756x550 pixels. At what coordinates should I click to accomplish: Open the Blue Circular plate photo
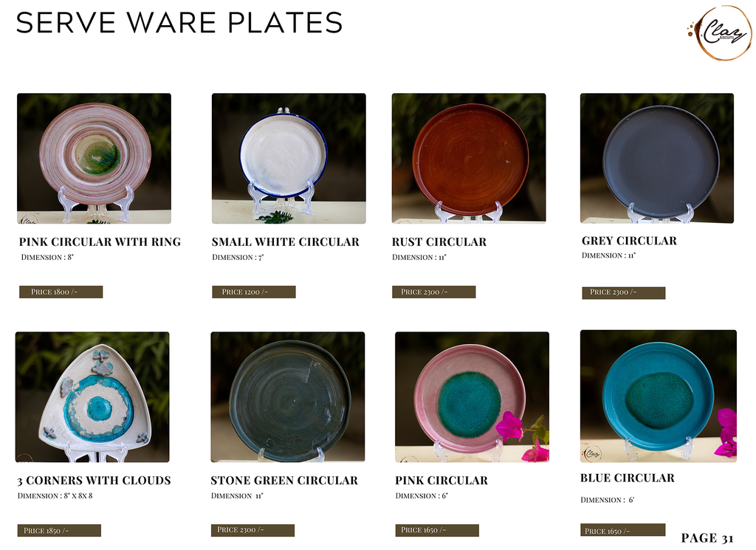pos(658,396)
